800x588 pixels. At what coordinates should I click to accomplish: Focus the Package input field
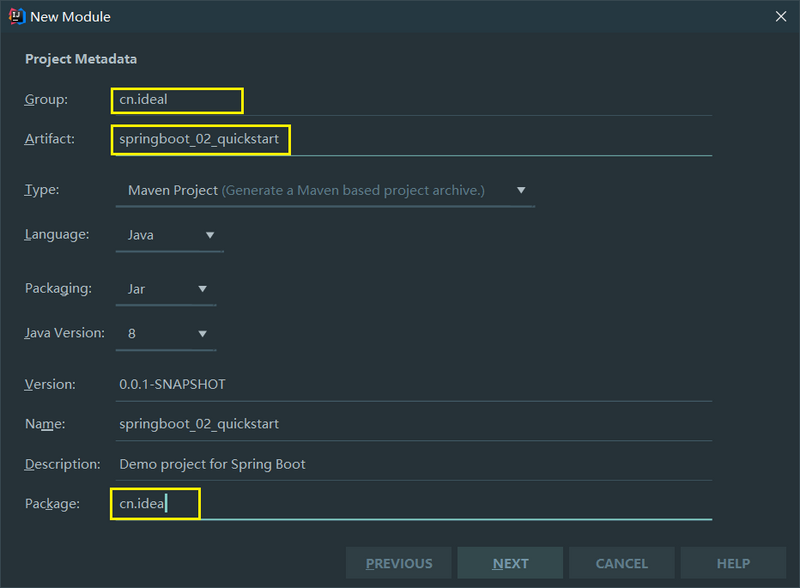coord(412,504)
